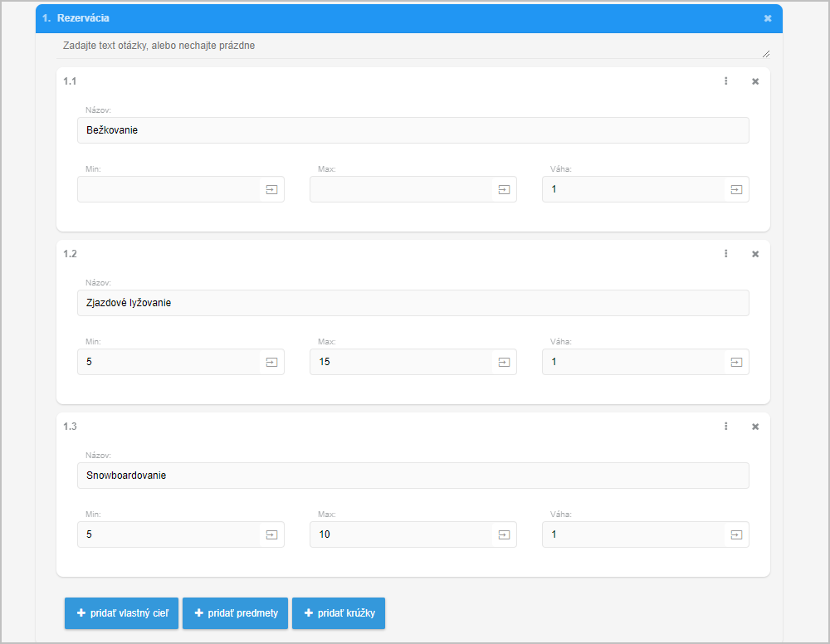Screen dimensions: 830x644
Task: Click the Rezervácia section header title
Action: click(x=83, y=18)
